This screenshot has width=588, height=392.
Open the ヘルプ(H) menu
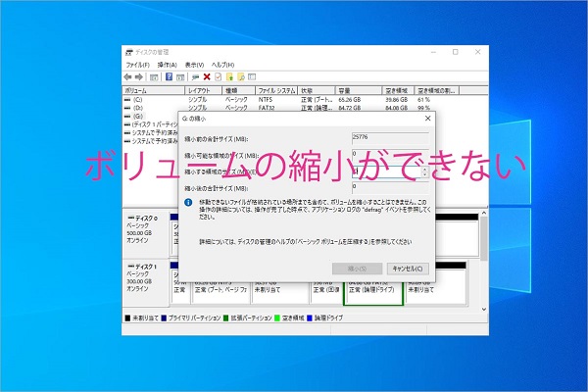coord(224,65)
